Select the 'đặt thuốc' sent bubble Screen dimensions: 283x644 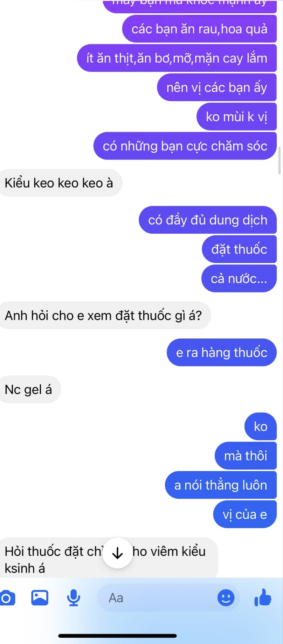click(239, 249)
